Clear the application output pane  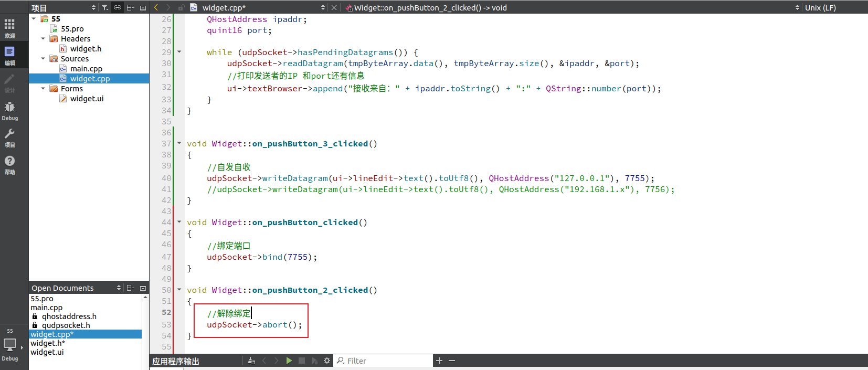[x=251, y=361]
